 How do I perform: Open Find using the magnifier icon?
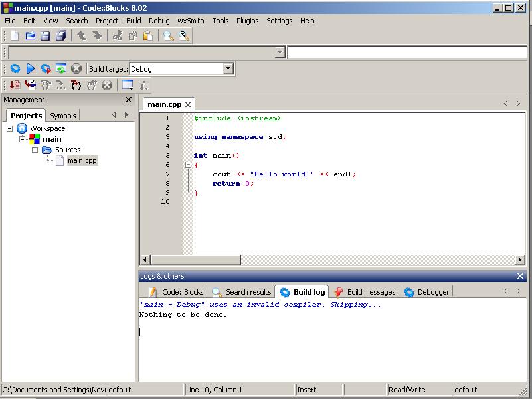169,36
